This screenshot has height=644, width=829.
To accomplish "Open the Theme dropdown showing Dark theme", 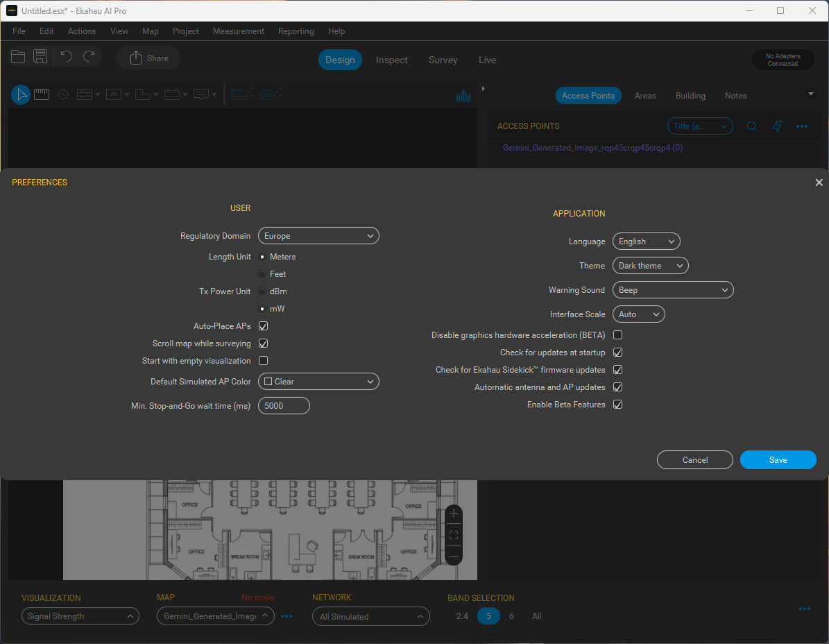I will click(x=650, y=266).
